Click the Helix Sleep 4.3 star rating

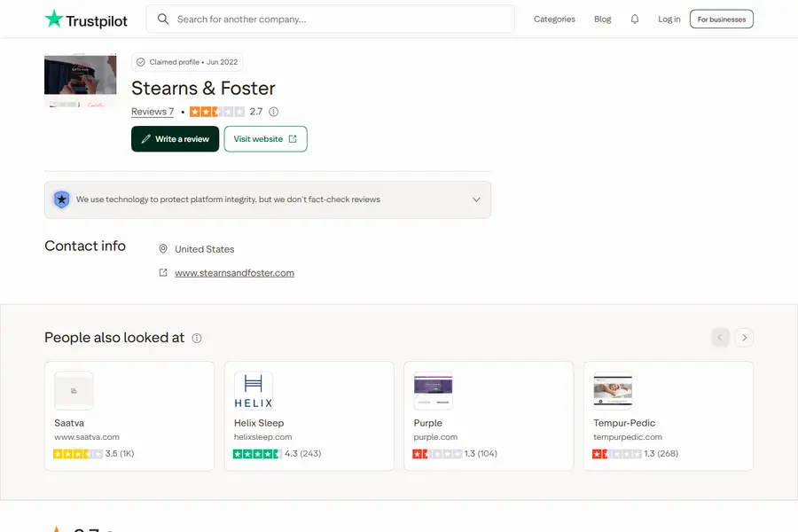pyautogui.click(x=257, y=454)
